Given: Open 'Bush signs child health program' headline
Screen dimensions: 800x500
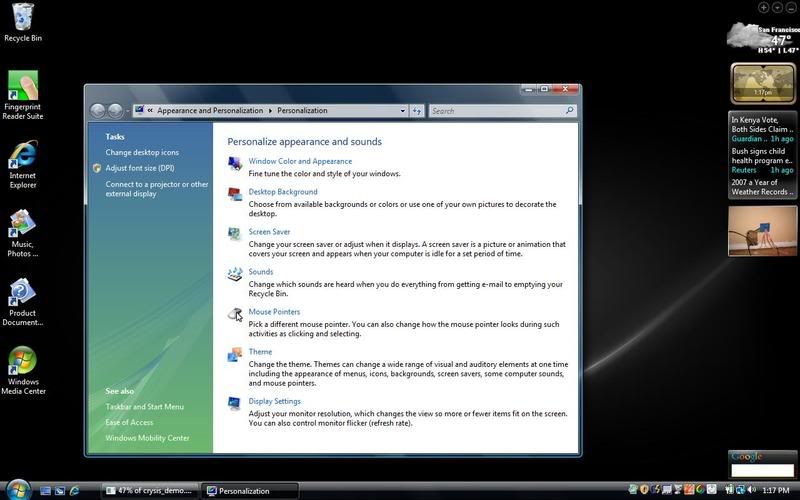Looking at the screenshot, I should coord(761,156).
